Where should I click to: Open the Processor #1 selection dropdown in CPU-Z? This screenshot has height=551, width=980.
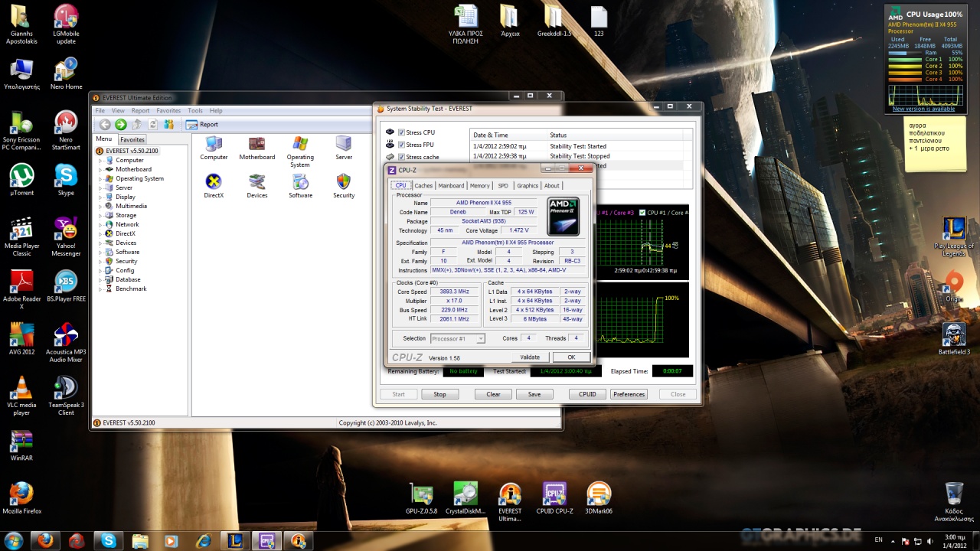click(x=457, y=338)
